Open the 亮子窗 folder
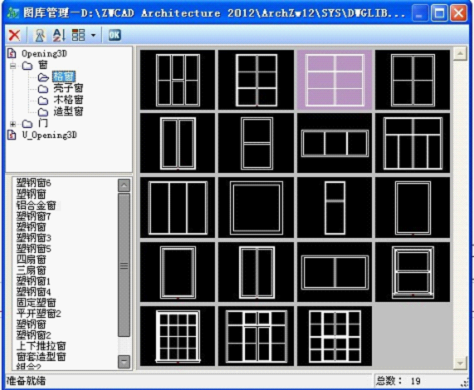This screenshot has width=474, height=390. [x=68, y=88]
